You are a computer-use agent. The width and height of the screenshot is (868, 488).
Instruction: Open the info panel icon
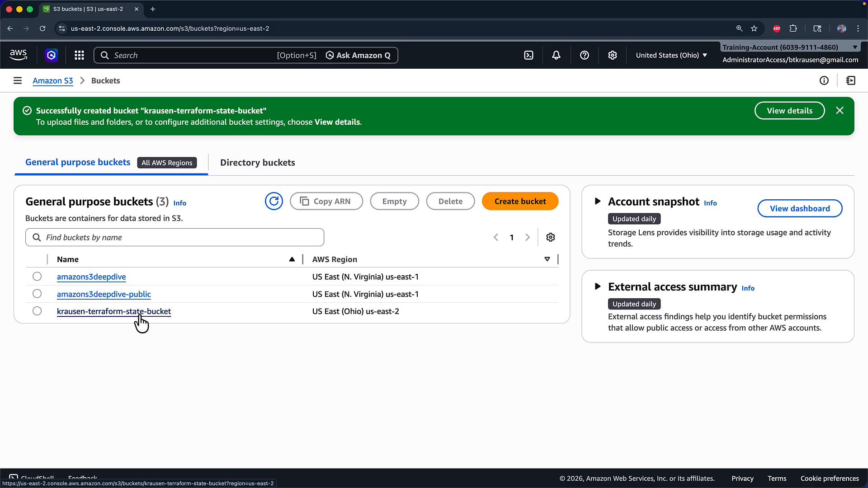click(x=824, y=80)
